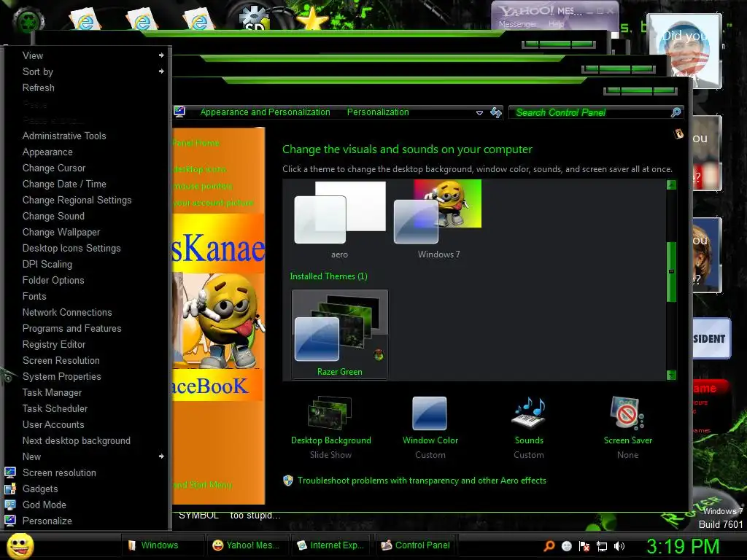Screen dimensions: 747x560
Task: Click the orange magnifier tray icon
Action: 549,546
